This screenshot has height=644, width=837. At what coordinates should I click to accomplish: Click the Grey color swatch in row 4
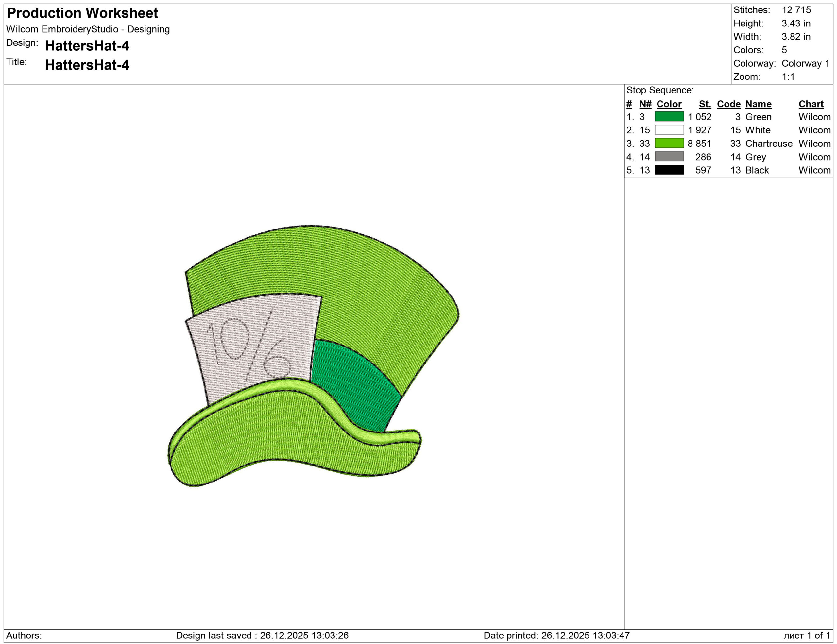tap(669, 157)
